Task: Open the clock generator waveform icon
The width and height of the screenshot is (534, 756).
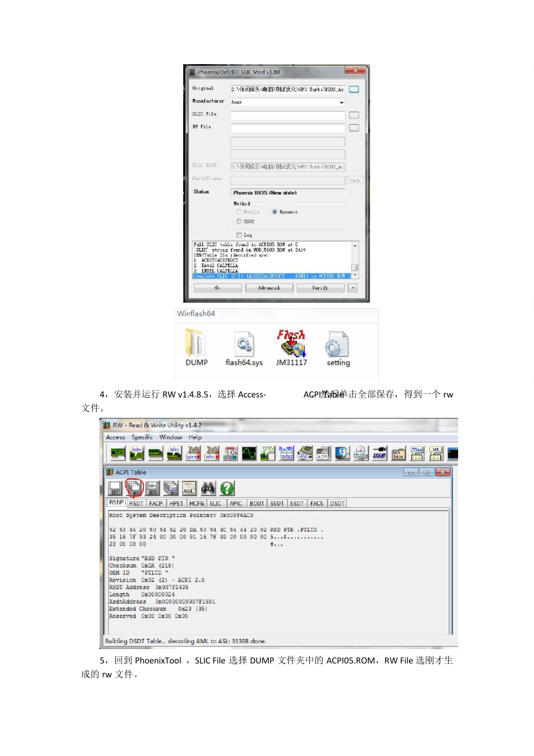Action: 249,453
